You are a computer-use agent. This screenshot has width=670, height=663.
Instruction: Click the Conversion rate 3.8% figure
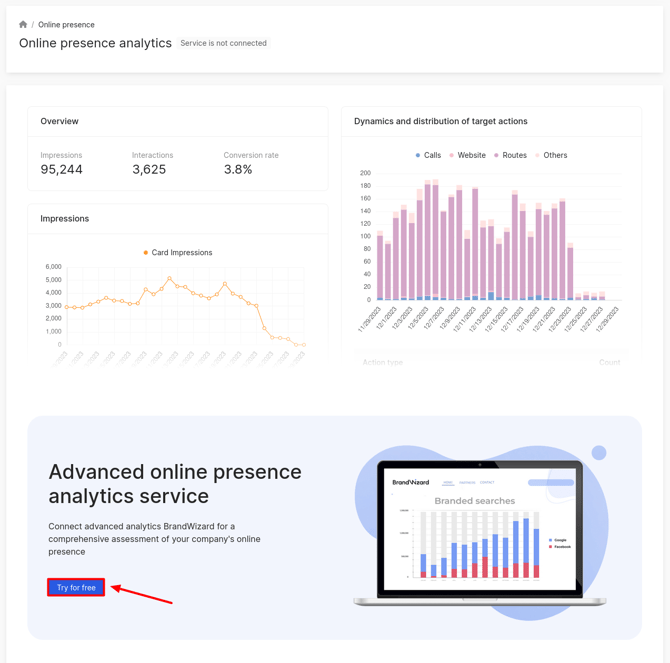click(x=238, y=170)
